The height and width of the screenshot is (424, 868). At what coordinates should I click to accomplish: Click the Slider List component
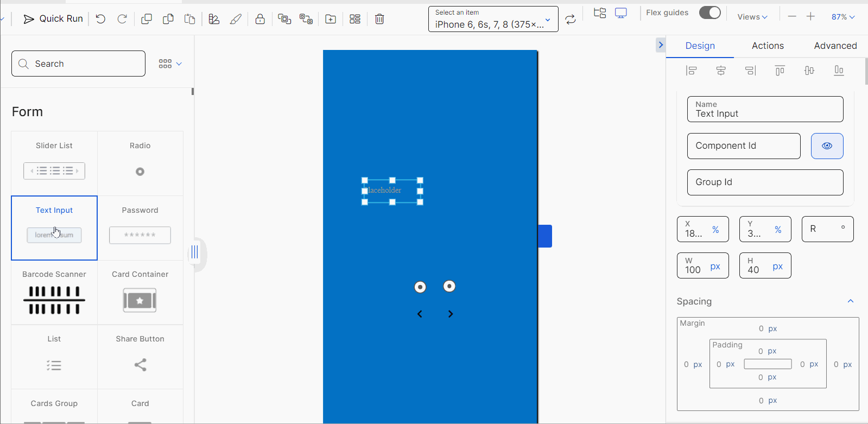(54, 163)
